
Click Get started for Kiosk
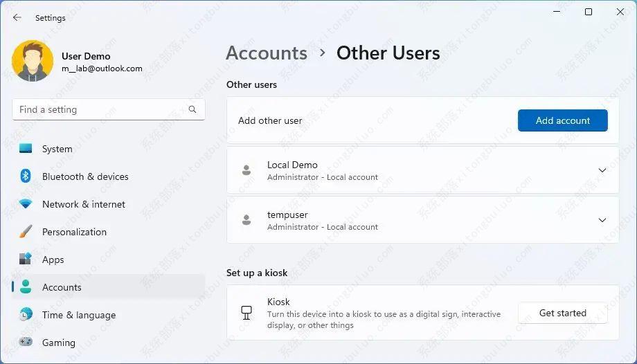pyautogui.click(x=562, y=313)
